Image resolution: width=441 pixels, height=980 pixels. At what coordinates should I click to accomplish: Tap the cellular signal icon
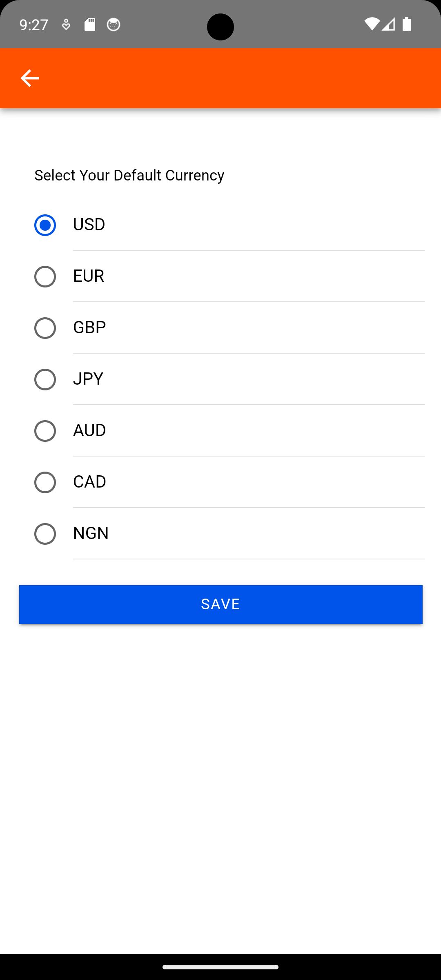pyautogui.click(x=388, y=24)
